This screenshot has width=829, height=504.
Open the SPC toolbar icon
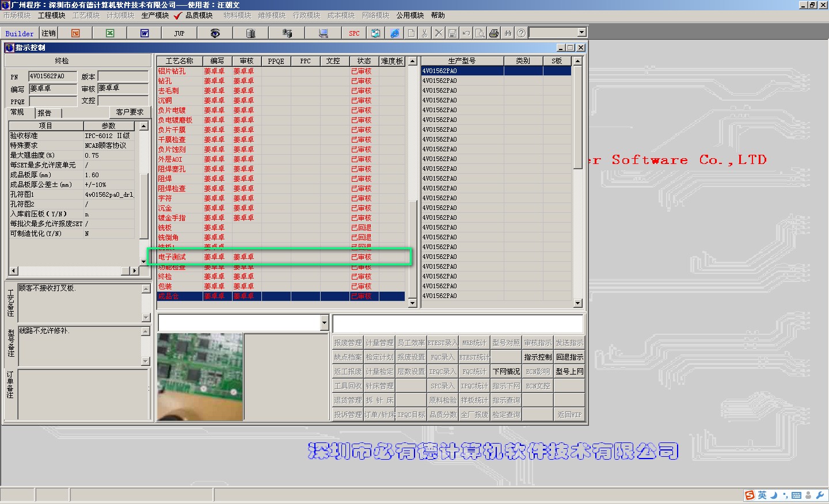(x=354, y=33)
